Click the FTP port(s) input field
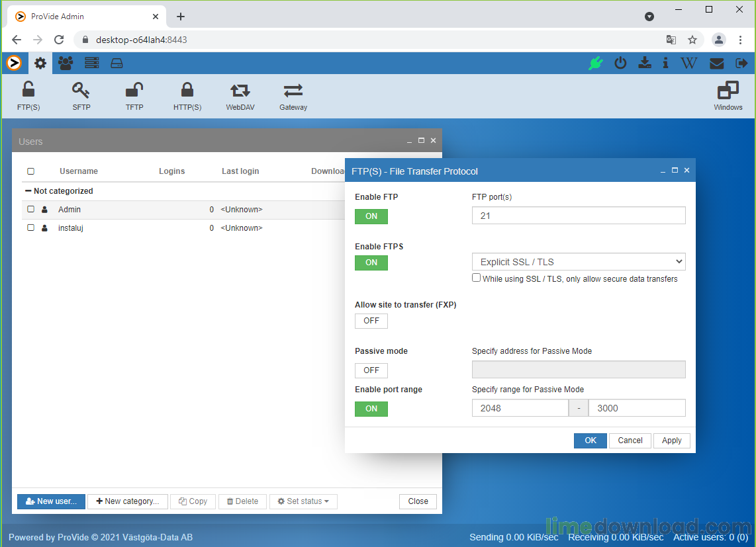This screenshot has width=756, height=547. [x=578, y=216]
